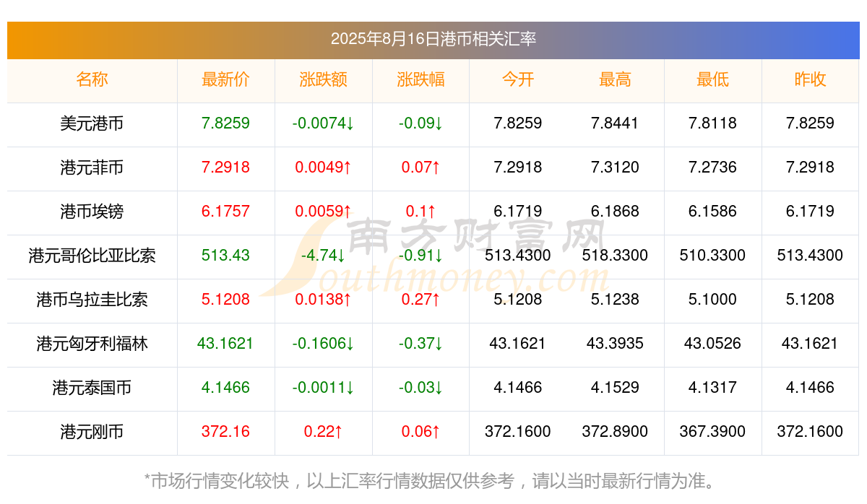Viewport: 867px width, 504px height.
Task: Click the low value 4.1317
Action: point(712,388)
